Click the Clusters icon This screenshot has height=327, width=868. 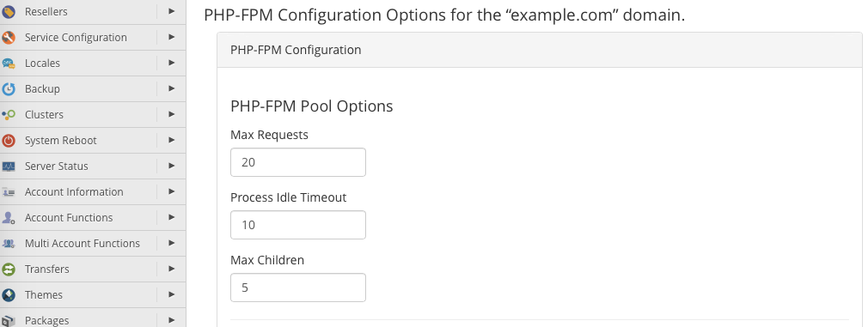(x=9, y=114)
